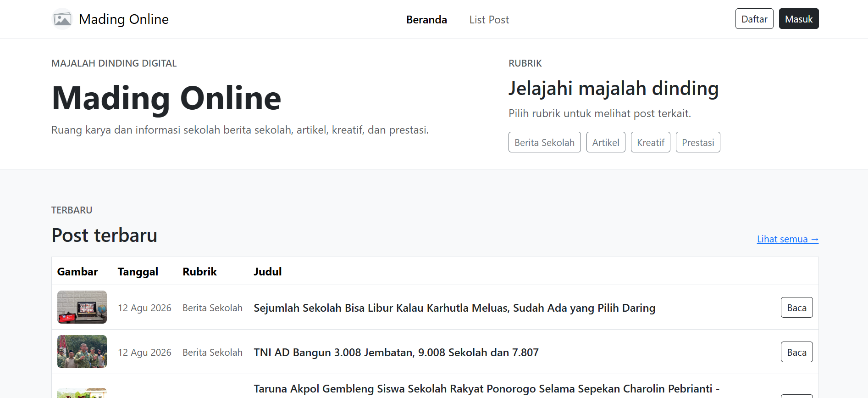Click the Rubrik column header
The width and height of the screenshot is (868, 398).
199,272
